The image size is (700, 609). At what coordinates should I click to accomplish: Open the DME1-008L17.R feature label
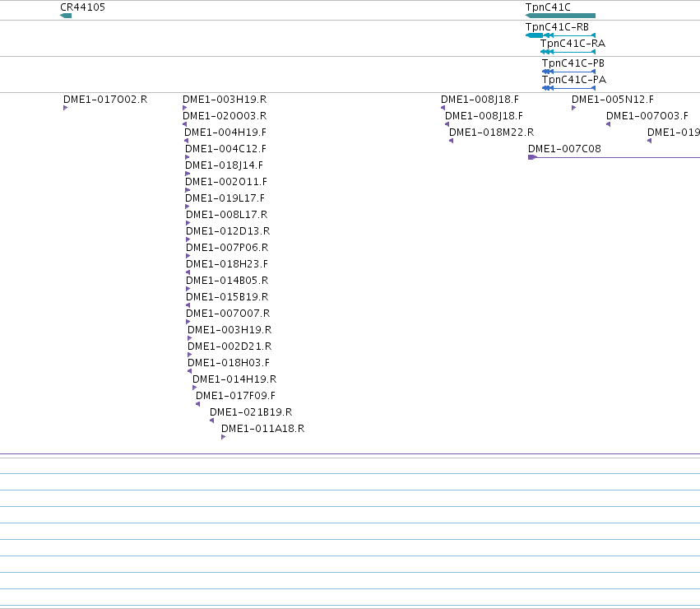pos(227,215)
